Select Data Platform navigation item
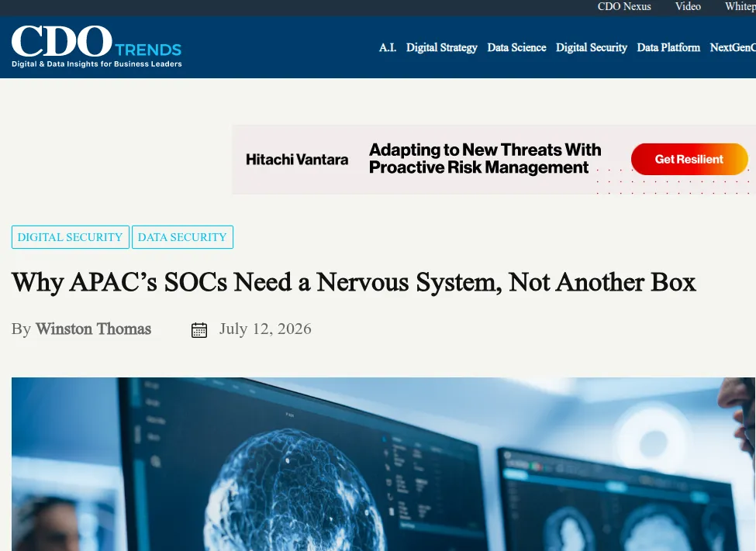 (668, 47)
